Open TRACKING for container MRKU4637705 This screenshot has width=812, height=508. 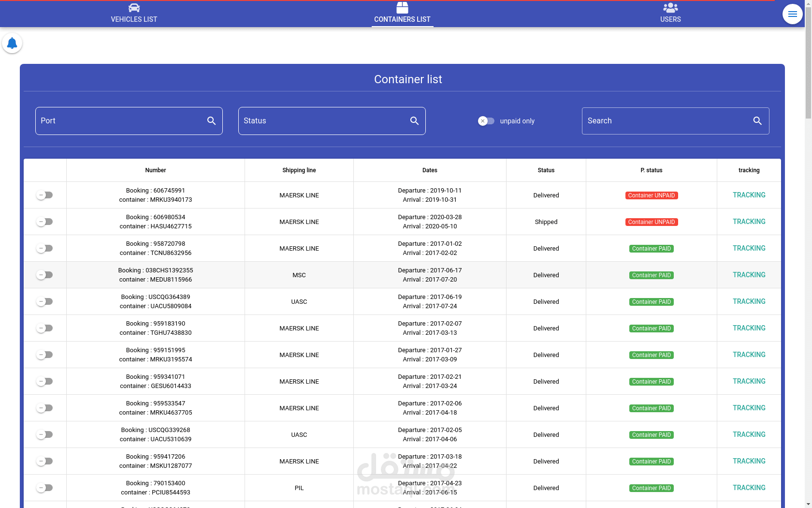click(749, 408)
